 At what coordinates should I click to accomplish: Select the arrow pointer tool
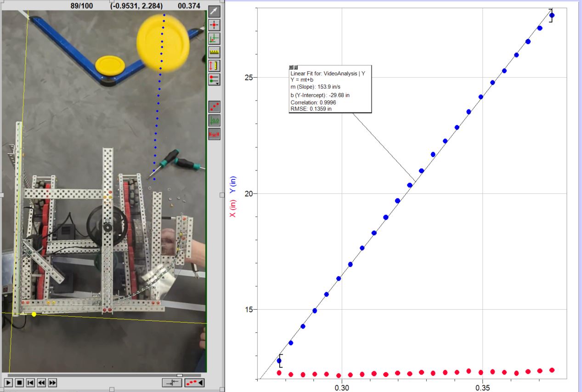214,11
